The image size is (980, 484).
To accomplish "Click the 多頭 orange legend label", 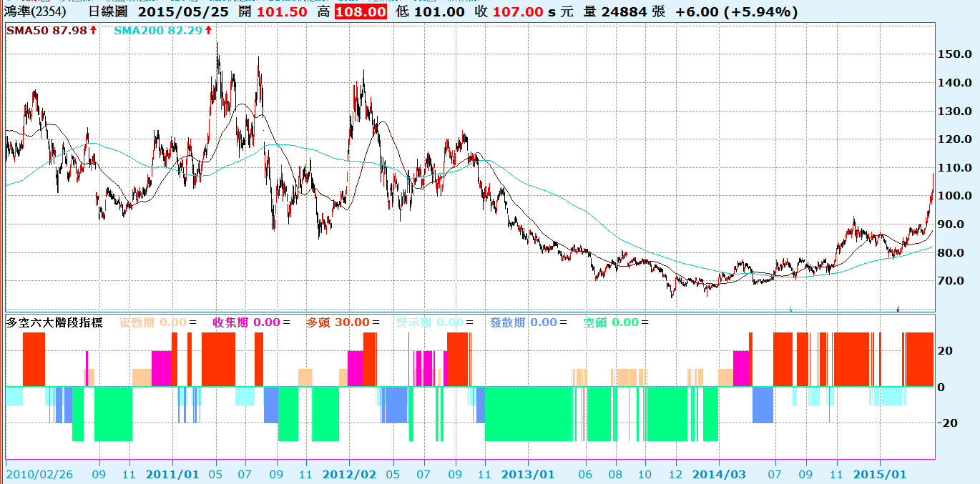I will pos(317,322).
